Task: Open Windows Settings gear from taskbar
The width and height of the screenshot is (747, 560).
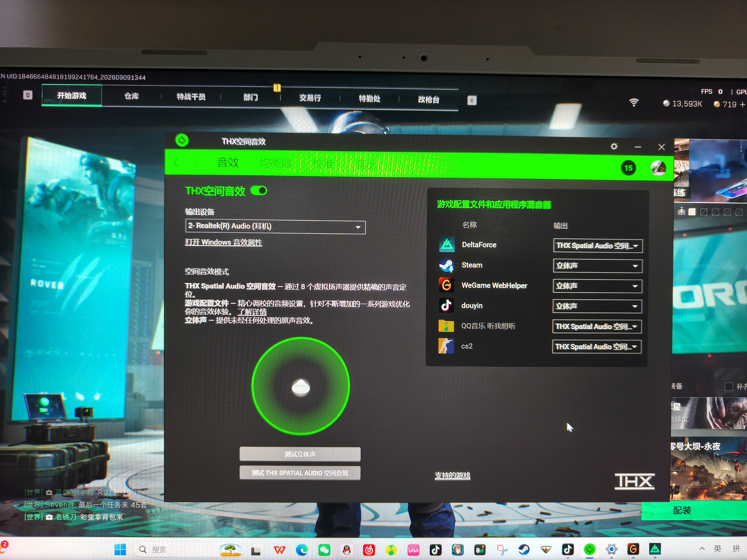Action: (611, 550)
